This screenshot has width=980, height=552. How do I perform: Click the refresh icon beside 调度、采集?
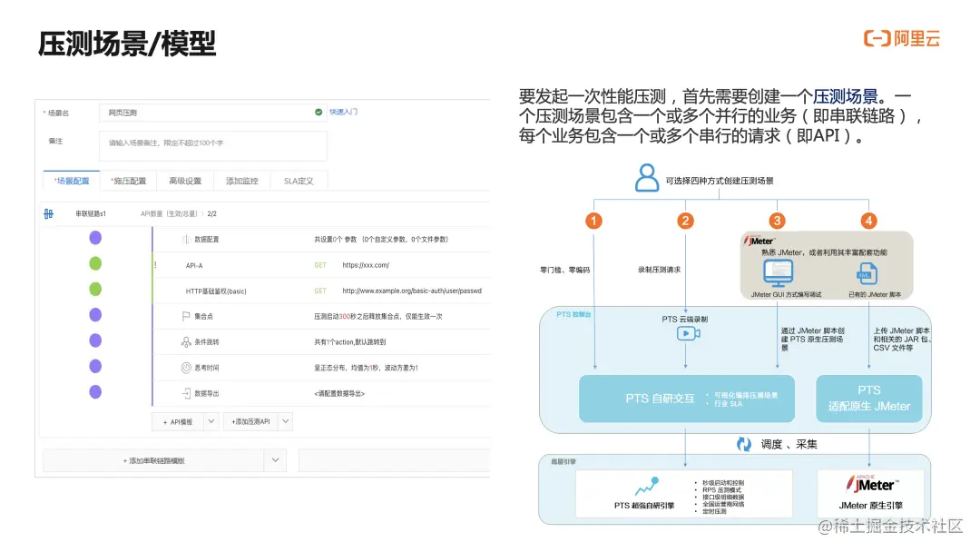[x=744, y=444]
